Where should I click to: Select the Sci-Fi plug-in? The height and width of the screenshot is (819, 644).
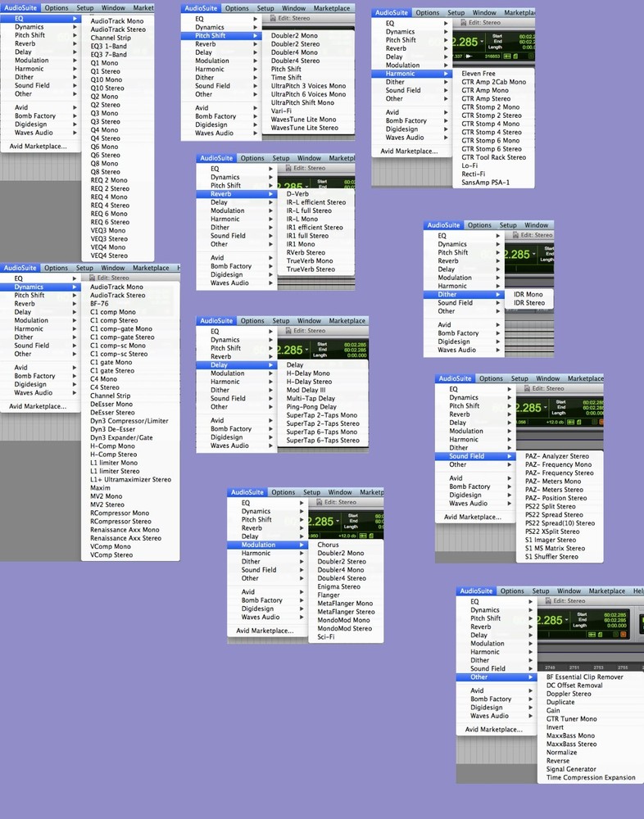pos(325,636)
